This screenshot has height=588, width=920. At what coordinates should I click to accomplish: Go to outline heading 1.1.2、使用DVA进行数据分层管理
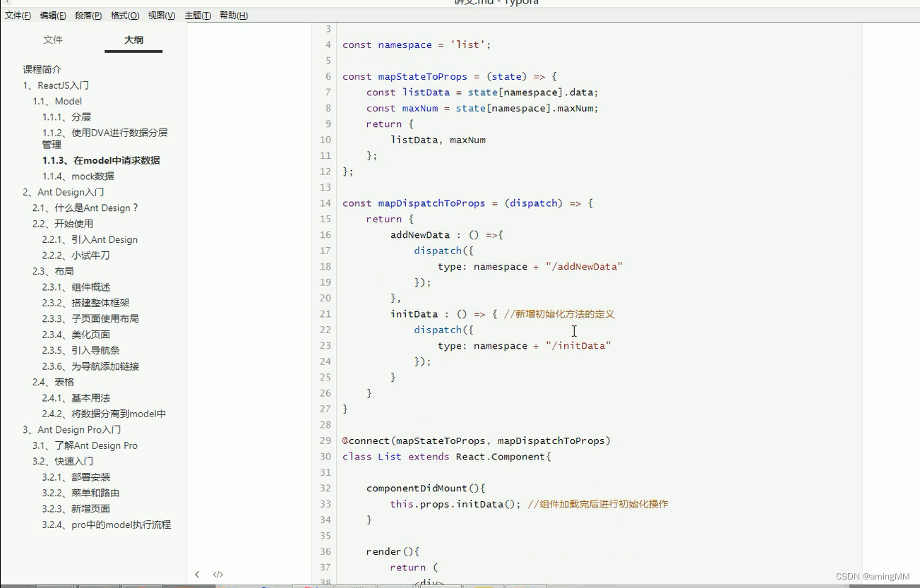coord(104,138)
